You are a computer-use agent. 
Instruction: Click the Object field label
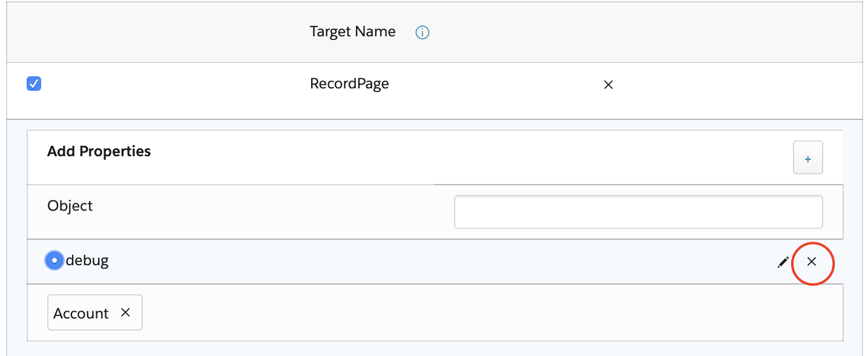pos(70,206)
